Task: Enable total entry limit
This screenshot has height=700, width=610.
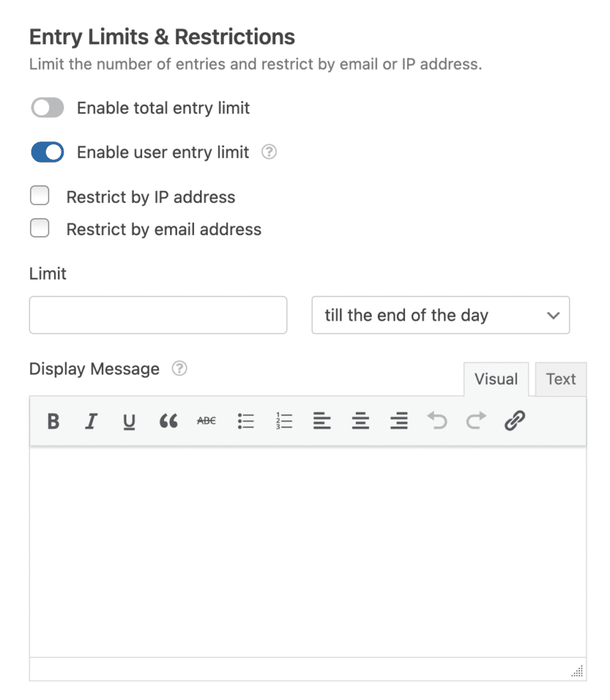Action: click(47, 107)
